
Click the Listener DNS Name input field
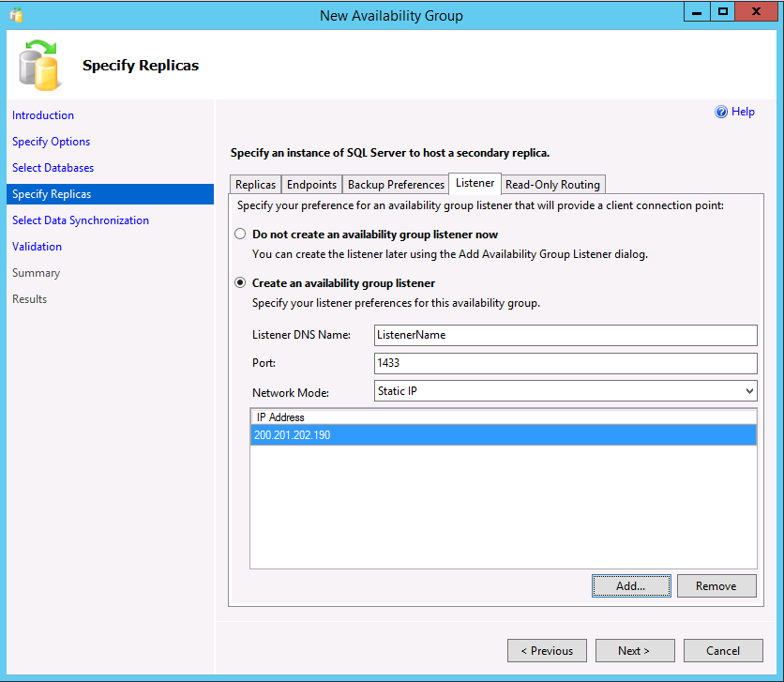563,335
